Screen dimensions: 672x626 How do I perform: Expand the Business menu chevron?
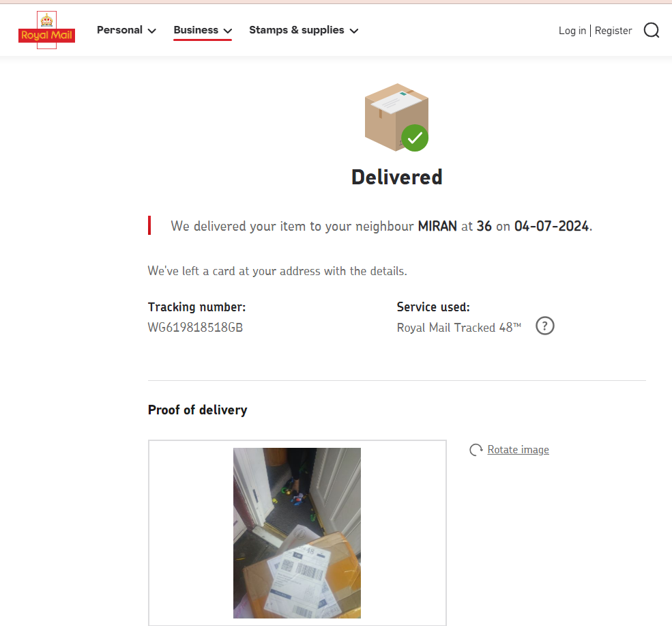(x=228, y=31)
